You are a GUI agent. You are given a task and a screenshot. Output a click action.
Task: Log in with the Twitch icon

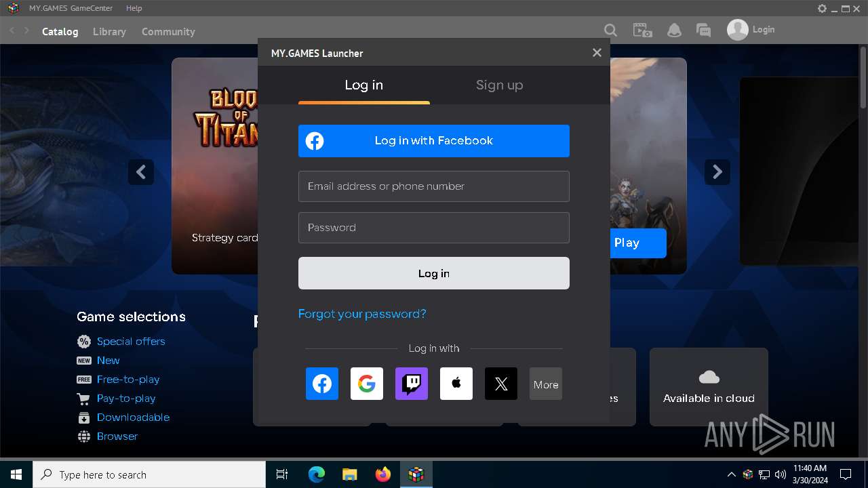[412, 384]
